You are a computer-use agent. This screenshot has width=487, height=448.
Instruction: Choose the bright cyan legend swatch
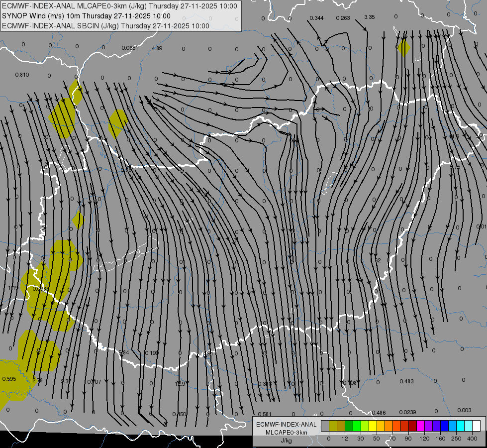461,426
